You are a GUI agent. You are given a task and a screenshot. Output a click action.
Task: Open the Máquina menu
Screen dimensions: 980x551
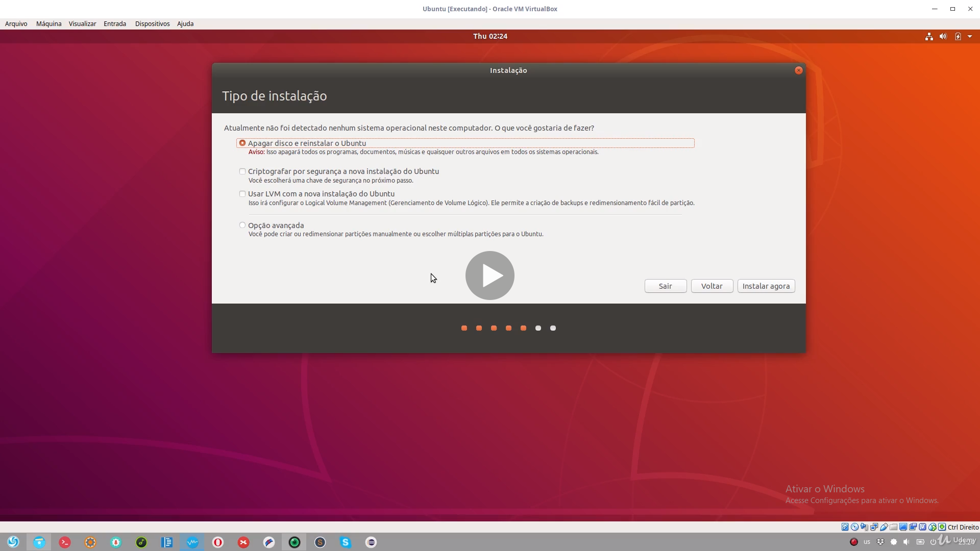pos(49,23)
